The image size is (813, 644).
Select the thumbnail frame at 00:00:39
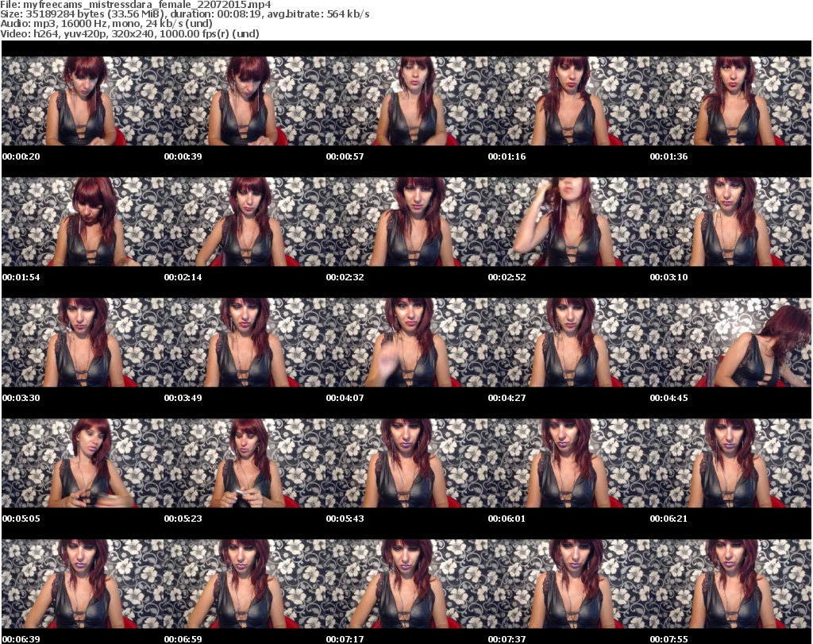tap(245, 101)
